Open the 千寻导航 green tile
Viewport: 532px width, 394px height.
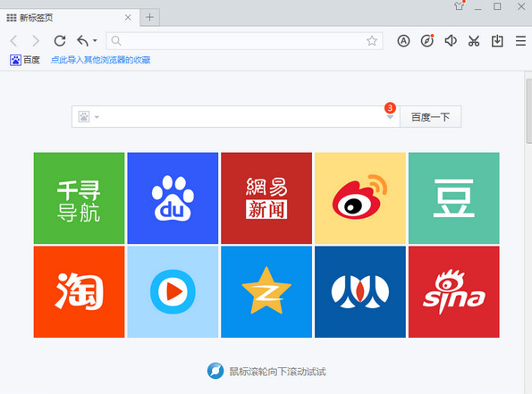pos(79,198)
